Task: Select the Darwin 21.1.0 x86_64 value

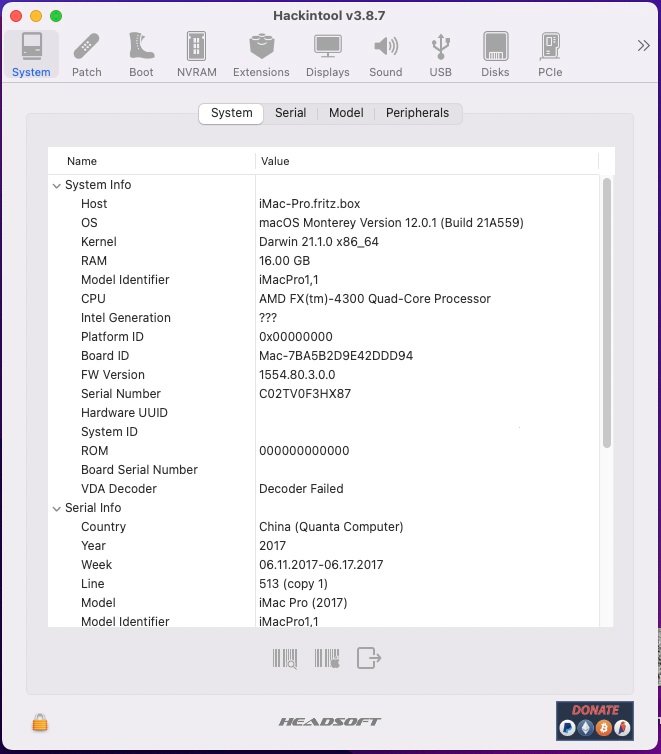Action: (319, 242)
